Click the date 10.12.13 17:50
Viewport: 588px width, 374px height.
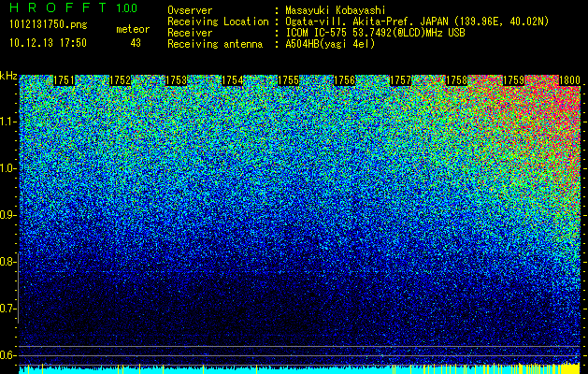[48, 43]
